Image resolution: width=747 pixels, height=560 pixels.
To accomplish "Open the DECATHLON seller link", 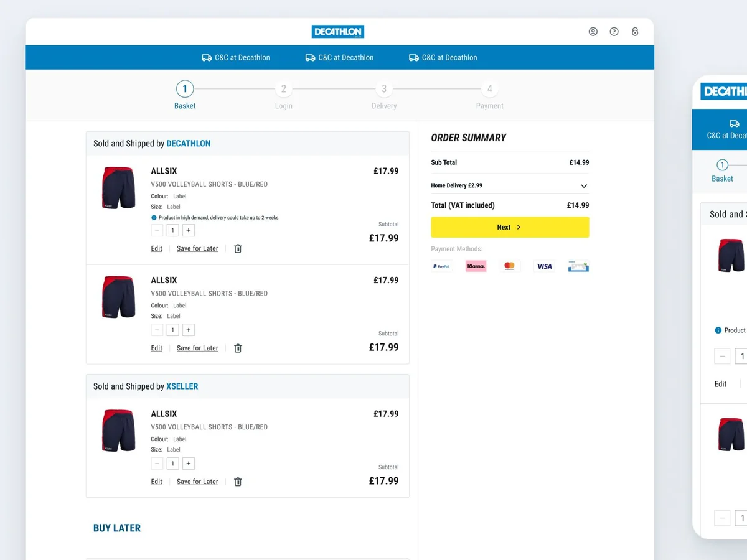I will 189,144.
